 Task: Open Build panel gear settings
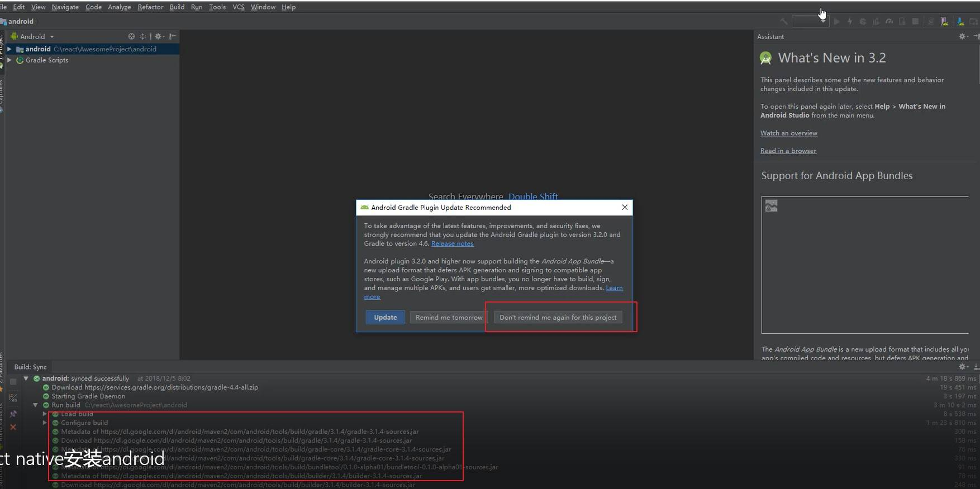click(963, 367)
